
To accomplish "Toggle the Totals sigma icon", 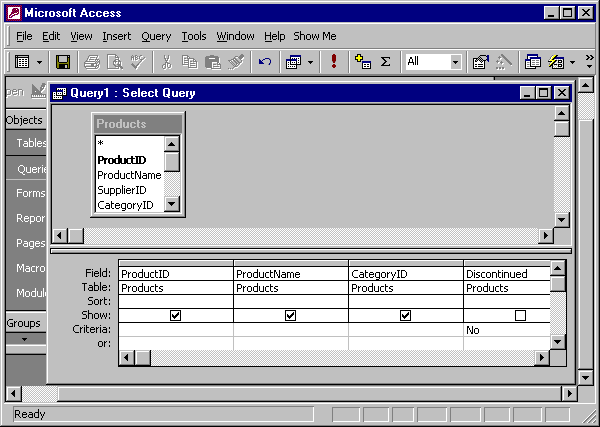I will click(x=385, y=62).
